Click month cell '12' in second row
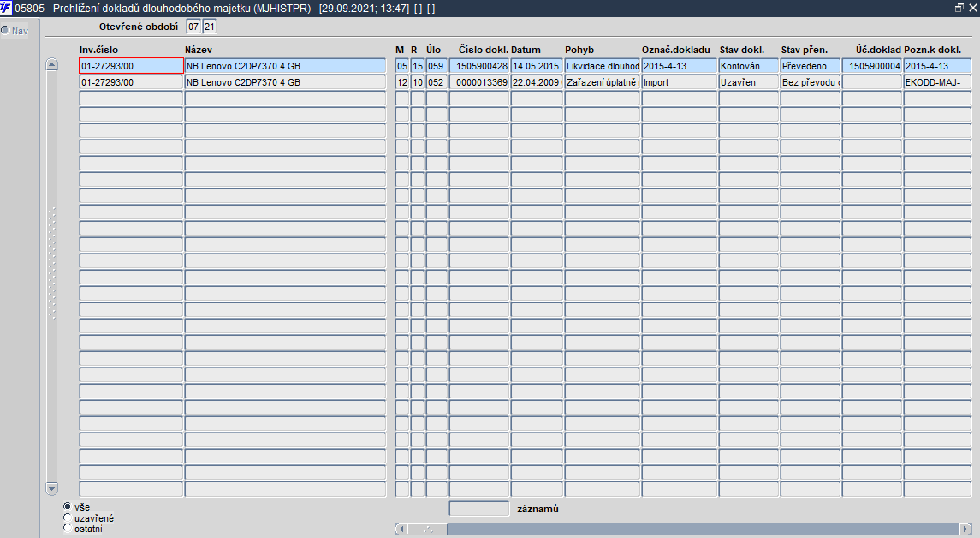Viewport: 980px width, 538px height. tap(402, 82)
